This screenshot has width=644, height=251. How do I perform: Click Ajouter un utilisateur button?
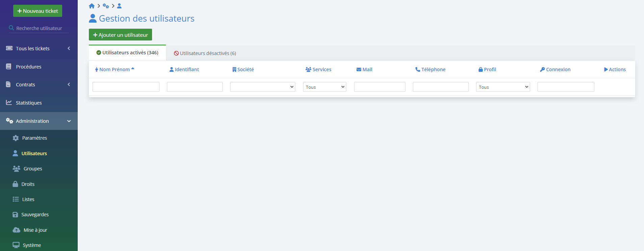click(120, 35)
